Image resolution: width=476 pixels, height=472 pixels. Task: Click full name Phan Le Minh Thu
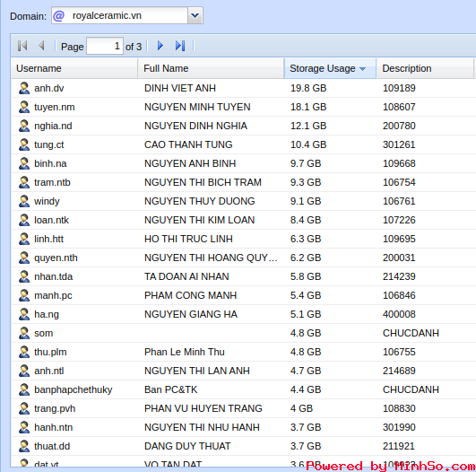click(x=185, y=352)
